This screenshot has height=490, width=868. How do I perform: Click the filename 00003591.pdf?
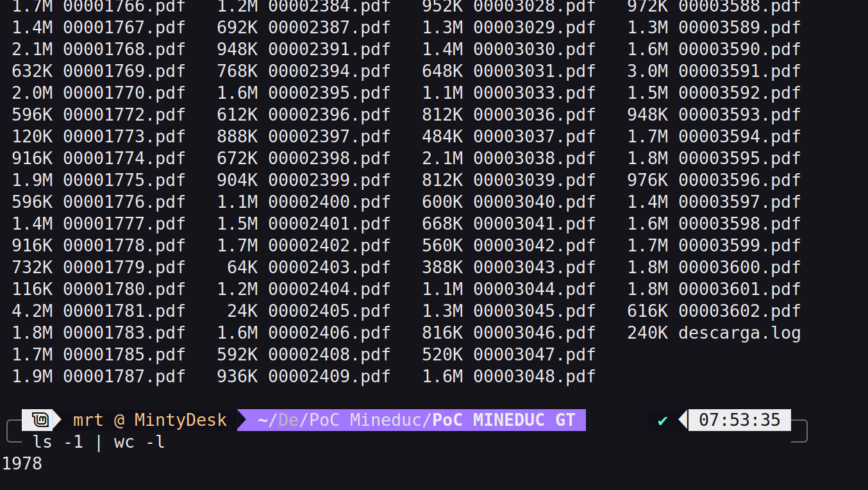739,71
